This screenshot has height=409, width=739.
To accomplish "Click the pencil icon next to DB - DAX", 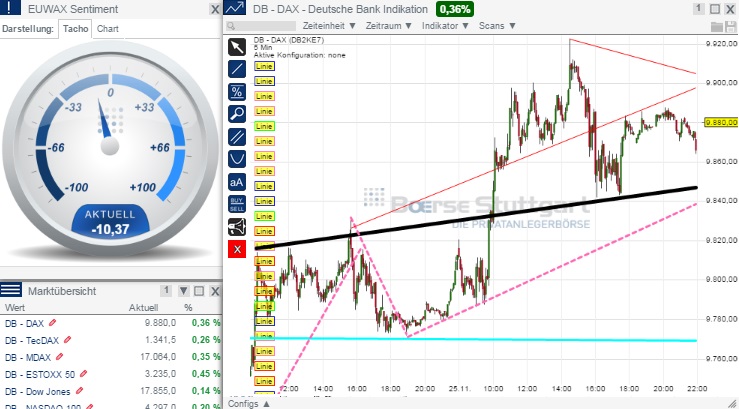I will [52, 323].
